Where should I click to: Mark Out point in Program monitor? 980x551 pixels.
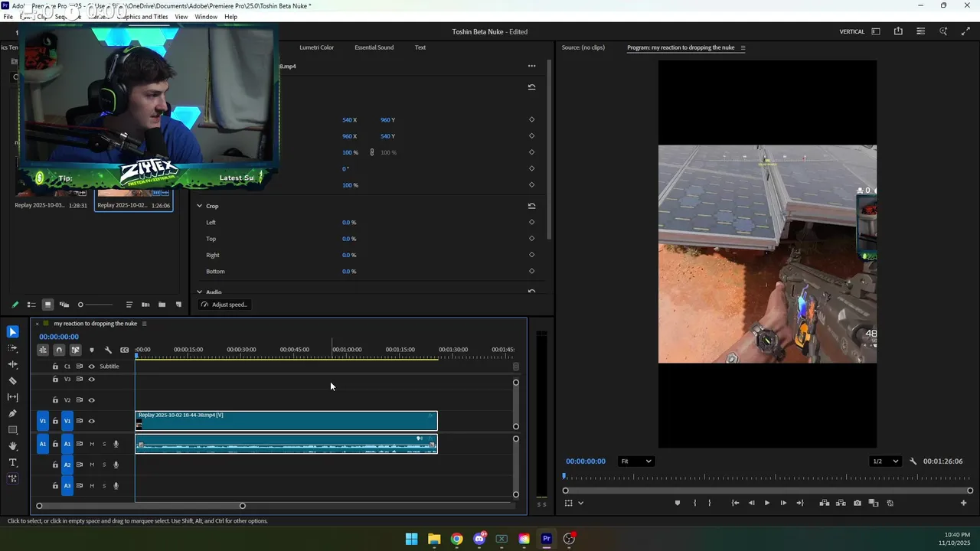710,503
